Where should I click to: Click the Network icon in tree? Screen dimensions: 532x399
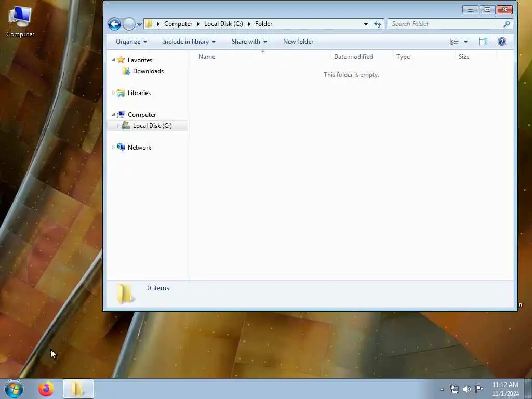point(121,147)
